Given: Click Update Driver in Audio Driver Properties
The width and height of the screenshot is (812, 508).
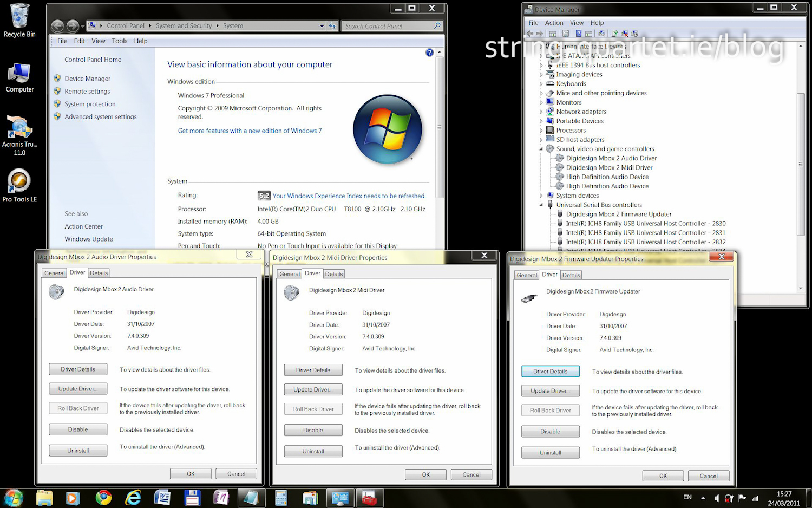Looking at the screenshot, I should pyautogui.click(x=78, y=389).
